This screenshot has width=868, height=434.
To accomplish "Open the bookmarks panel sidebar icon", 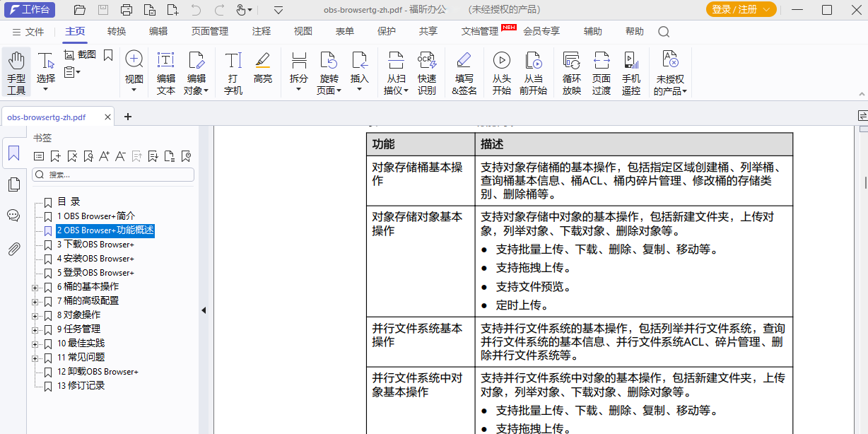I will [x=13, y=153].
